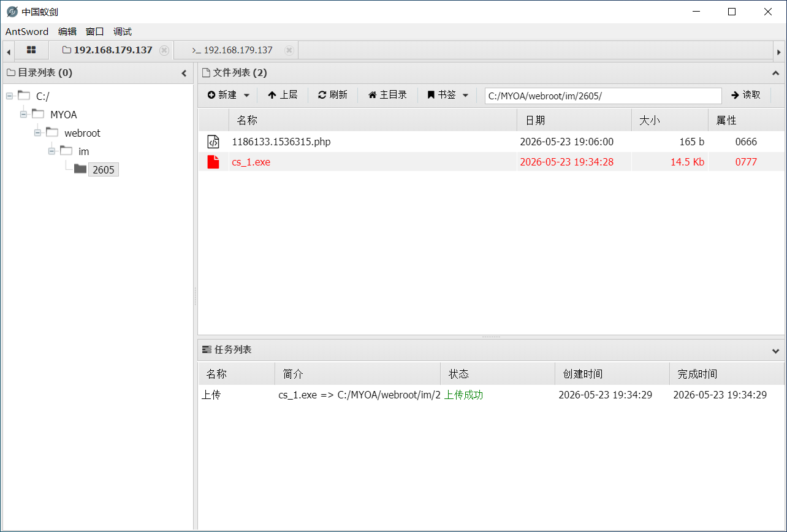Screen dimensions: 787x532
Task: Click the 完成时间 task column header
Action: pyautogui.click(x=727, y=374)
